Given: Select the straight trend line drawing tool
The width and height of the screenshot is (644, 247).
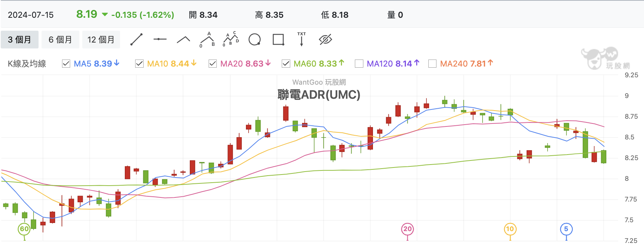Looking at the screenshot, I should 137,40.
